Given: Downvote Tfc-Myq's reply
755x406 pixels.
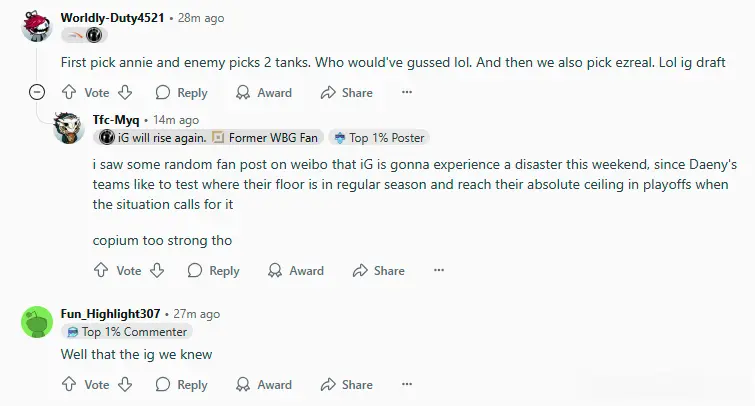Looking at the screenshot, I should click(x=157, y=270).
